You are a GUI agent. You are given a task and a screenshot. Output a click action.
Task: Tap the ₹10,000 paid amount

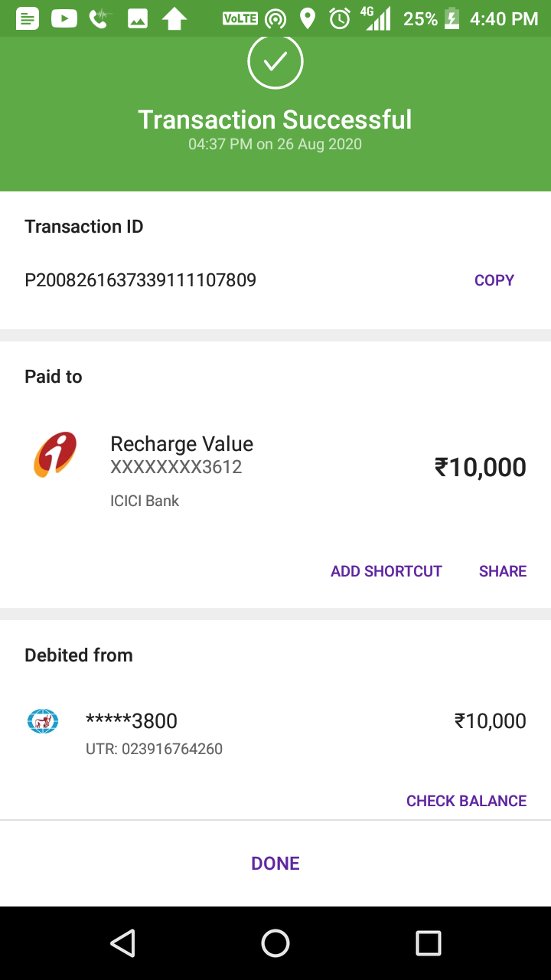point(480,467)
